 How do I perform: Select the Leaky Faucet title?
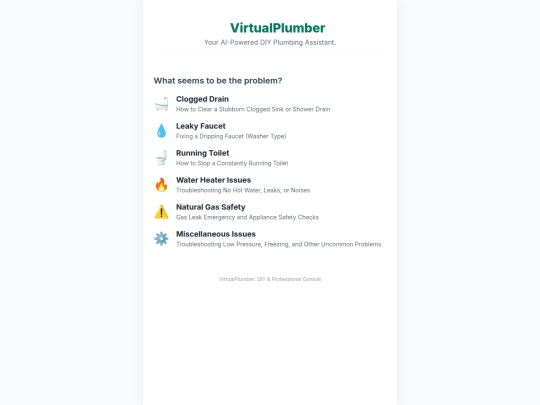coord(201,126)
